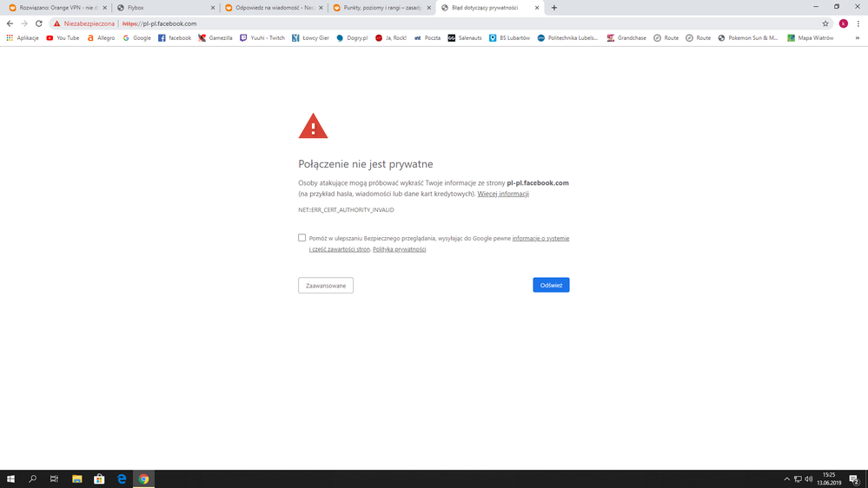This screenshot has height=488, width=868.
Task: Open the Więcej informacji link
Action: tap(503, 194)
